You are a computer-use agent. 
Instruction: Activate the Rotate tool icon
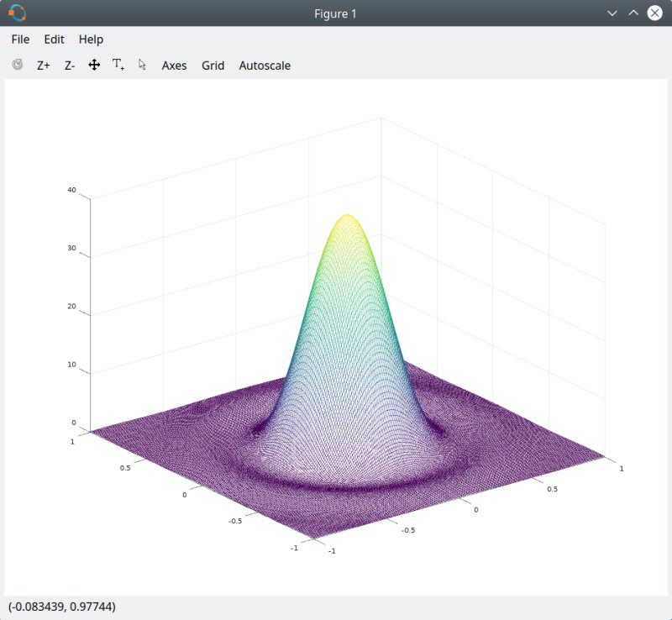tap(18, 65)
